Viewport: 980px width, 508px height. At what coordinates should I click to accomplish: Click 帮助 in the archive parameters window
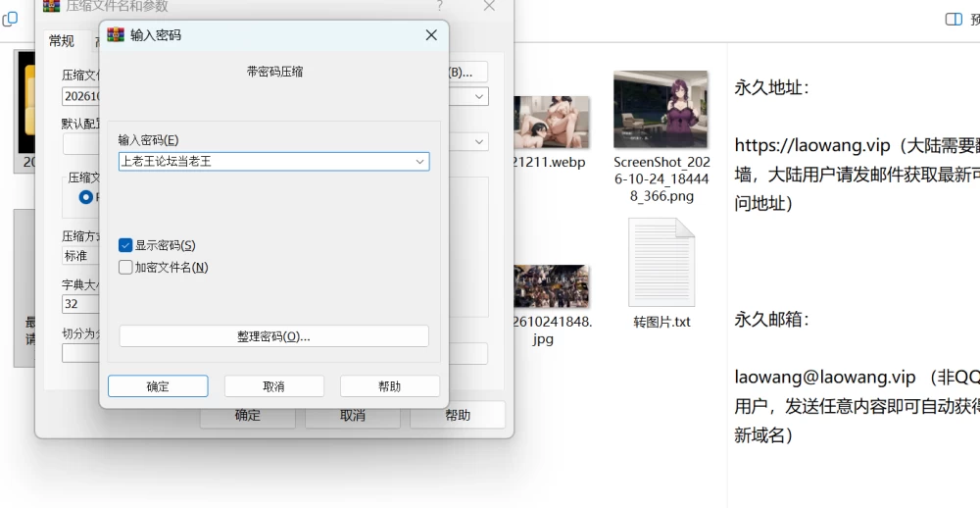(458, 416)
